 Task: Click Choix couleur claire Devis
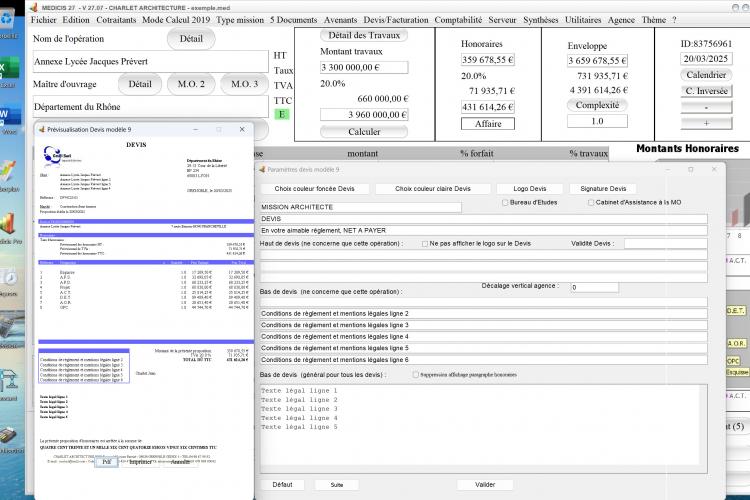point(433,189)
